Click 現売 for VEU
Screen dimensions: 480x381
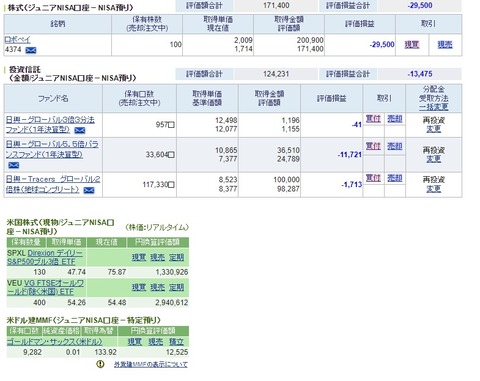coord(157,287)
